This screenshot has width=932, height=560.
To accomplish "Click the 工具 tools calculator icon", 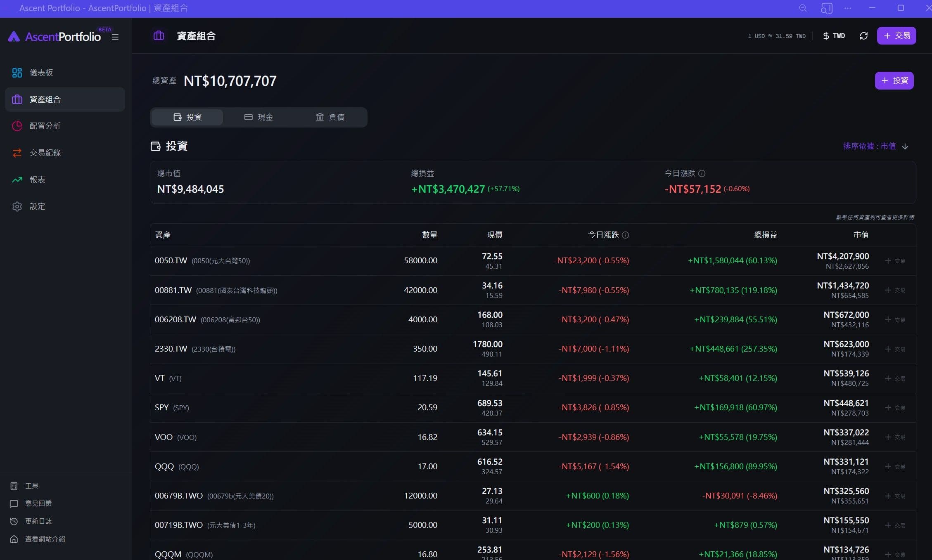I will tap(14, 486).
